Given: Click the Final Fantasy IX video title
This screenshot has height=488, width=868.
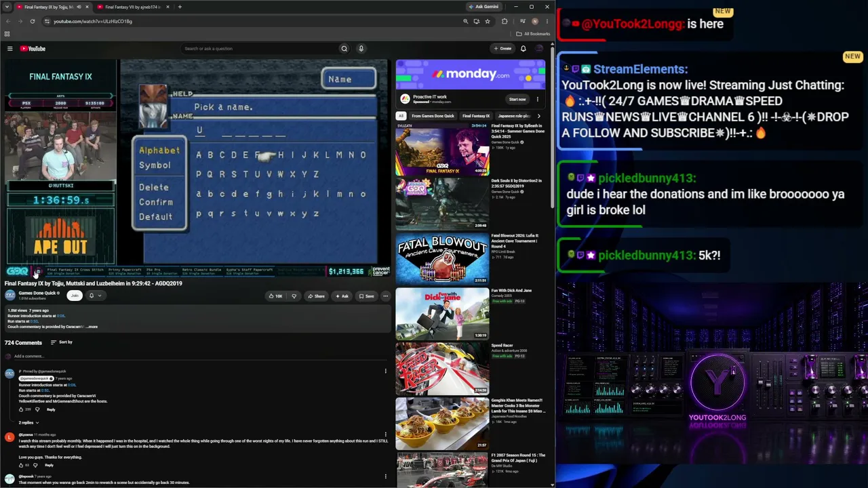Looking at the screenshot, I should coord(94,283).
